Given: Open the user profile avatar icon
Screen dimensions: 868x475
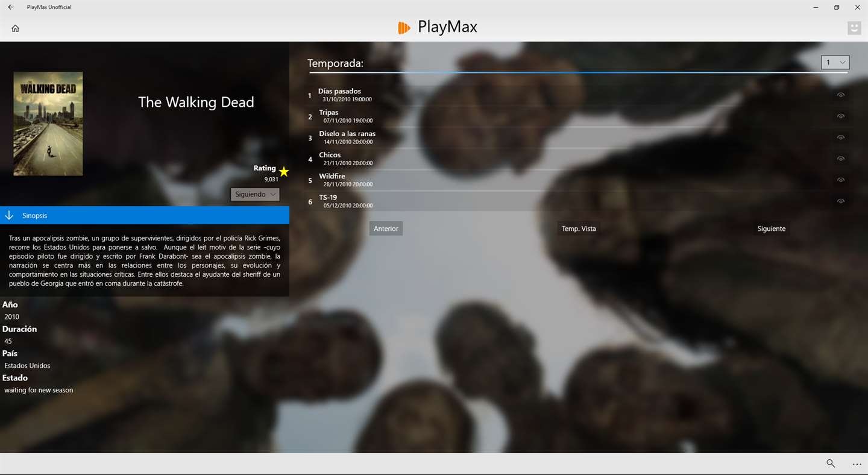Looking at the screenshot, I should pos(854,28).
